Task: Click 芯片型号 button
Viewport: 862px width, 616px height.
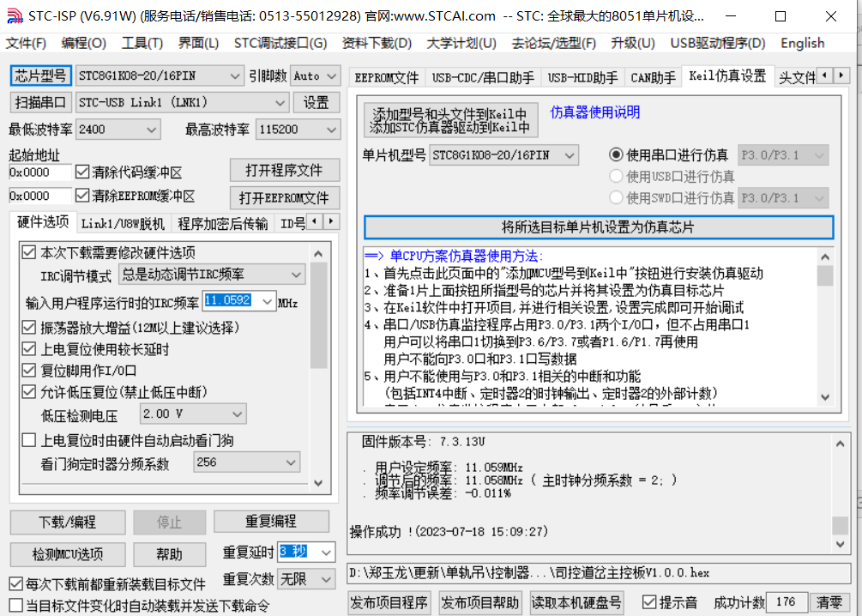Action: (40, 75)
